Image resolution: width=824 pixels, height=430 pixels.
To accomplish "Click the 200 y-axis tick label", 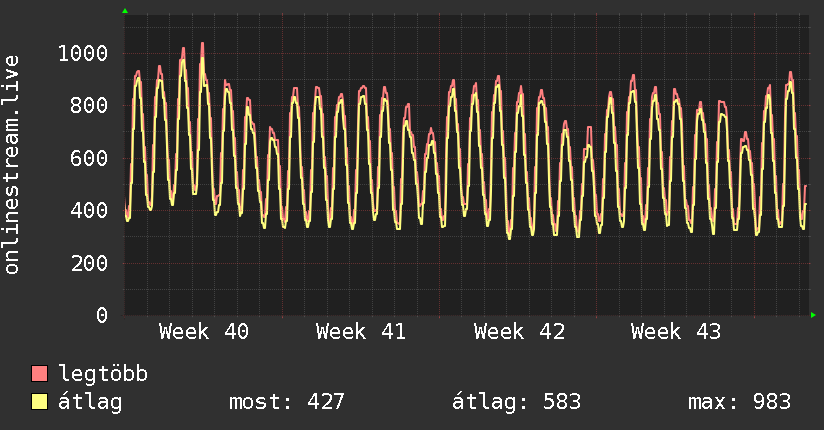I will coord(89,263).
